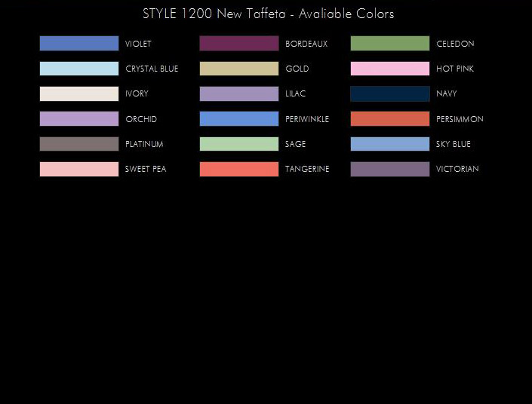Click the Lilac color swatch

point(239,94)
